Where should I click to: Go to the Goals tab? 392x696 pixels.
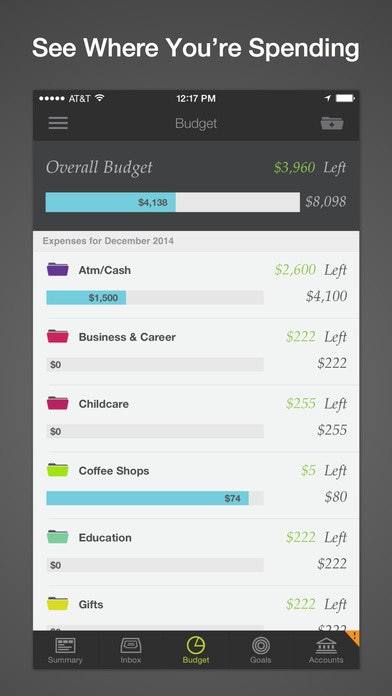(x=261, y=650)
